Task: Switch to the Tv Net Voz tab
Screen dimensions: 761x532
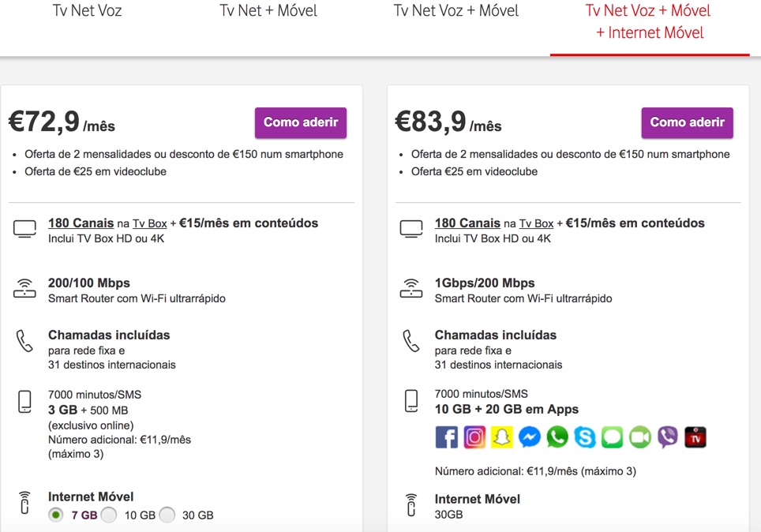Action: tap(87, 11)
